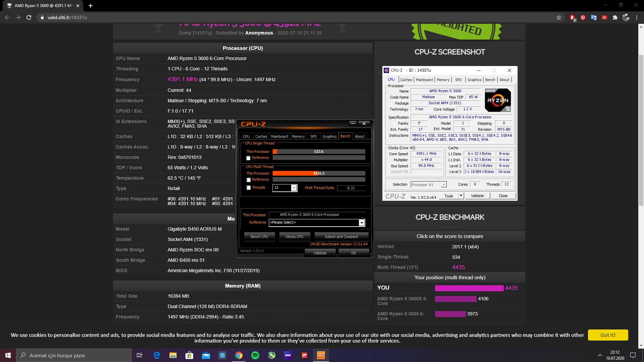Switch to Caches tab in CPU-Z window
This screenshot has height=362, width=644.
(261, 136)
